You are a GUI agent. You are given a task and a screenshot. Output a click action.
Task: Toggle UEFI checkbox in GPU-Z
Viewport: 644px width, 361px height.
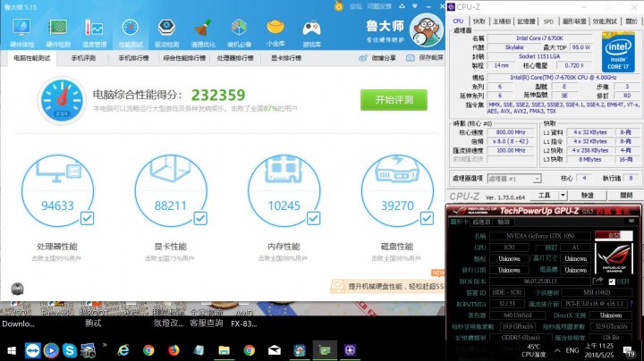pyautogui.click(x=612, y=281)
